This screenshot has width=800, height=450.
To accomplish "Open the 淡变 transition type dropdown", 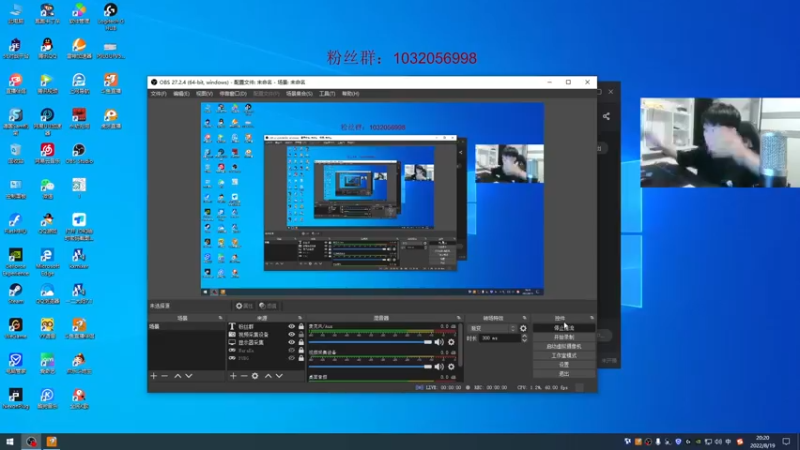I will coord(492,329).
